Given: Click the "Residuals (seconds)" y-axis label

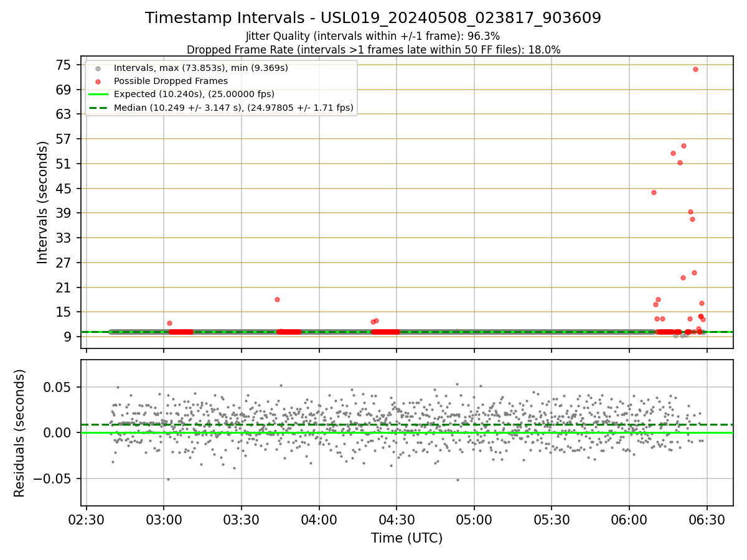Looking at the screenshot, I should pyautogui.click(x=20, y=433).
